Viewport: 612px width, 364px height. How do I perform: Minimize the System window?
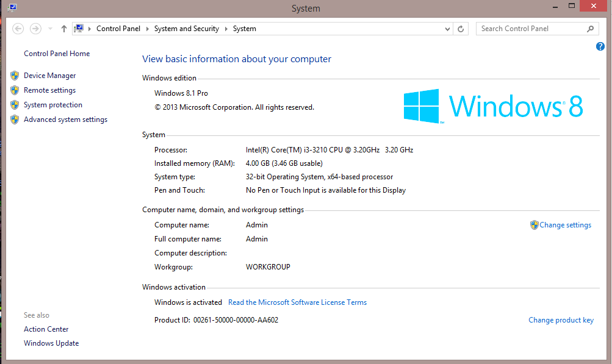tap(555, 7)
